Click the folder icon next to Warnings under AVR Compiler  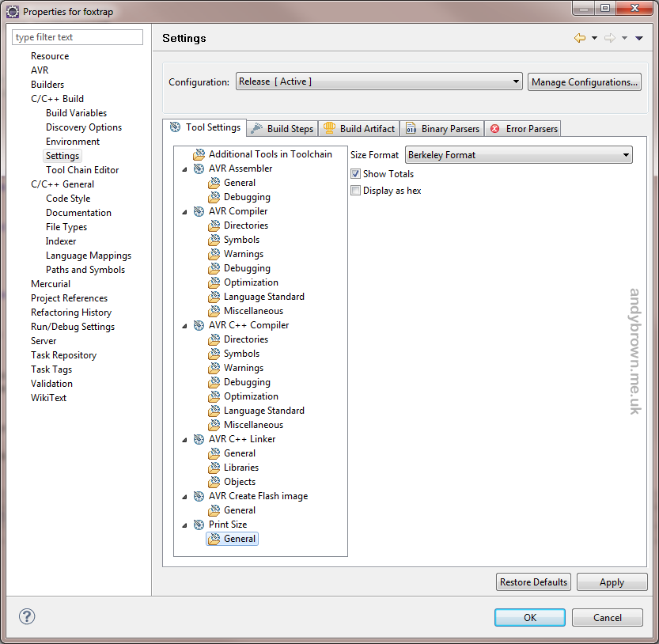214,254
